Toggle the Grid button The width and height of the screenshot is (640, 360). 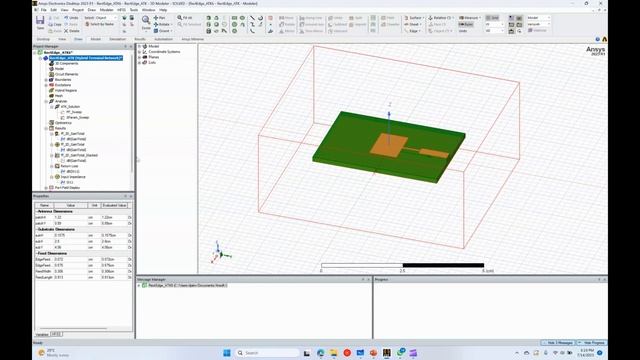pyautogui.click(x=492, y=18)
